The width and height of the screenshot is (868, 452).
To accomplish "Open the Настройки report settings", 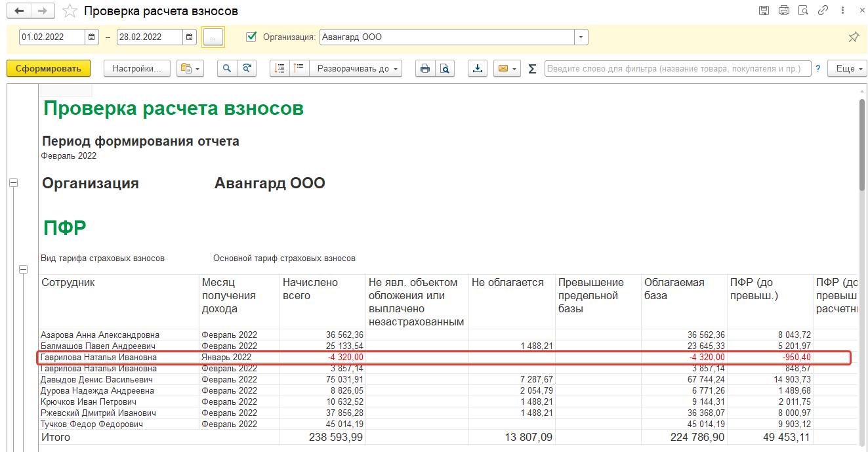I will [x=137, y=68].
